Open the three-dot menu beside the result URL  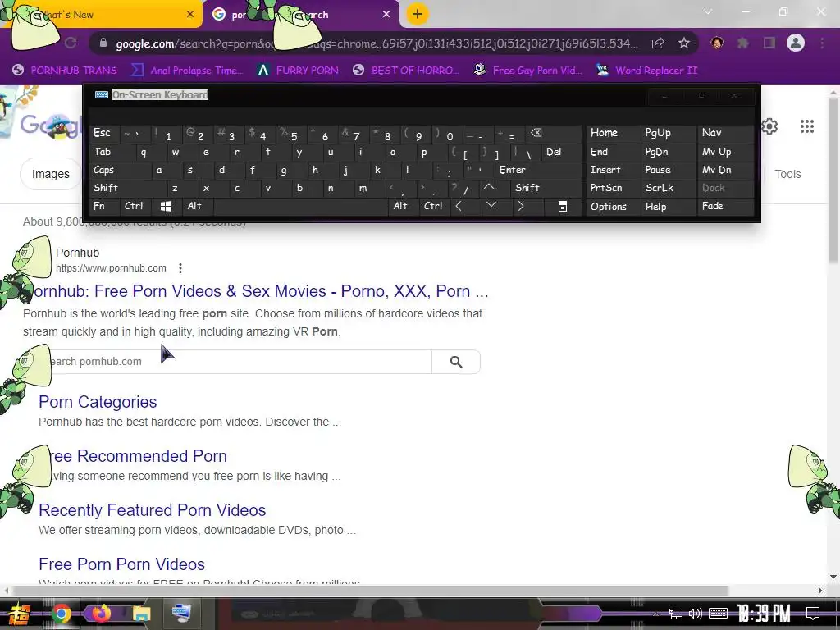click(x=180, y=268)
